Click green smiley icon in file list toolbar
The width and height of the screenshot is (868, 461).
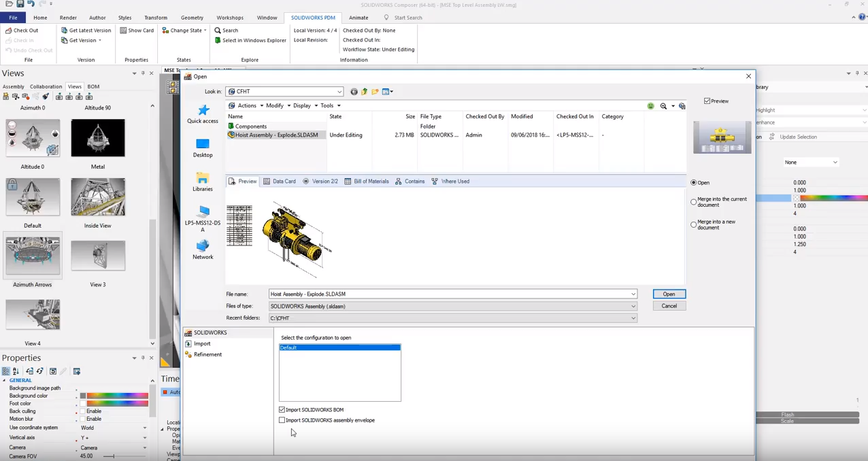point(651,106)
